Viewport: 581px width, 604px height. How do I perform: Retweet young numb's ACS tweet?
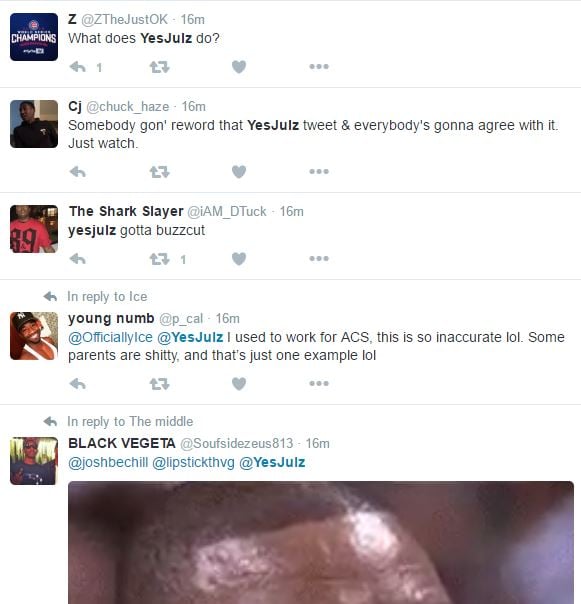pyautogui.click(x=160, y=384)
